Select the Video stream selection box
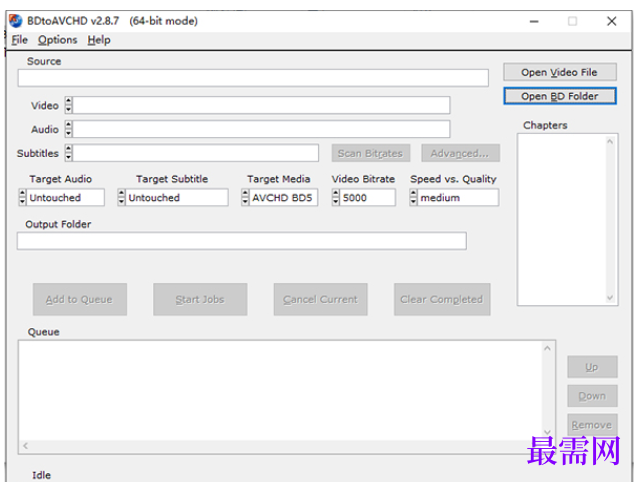The height and width of the screenshot is (482, 639). 261,105
